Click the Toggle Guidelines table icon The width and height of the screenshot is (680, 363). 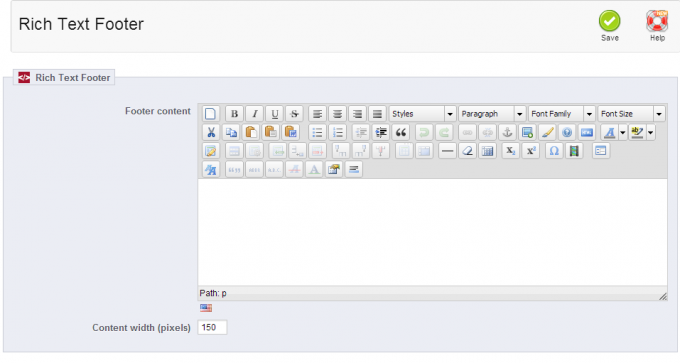point(487,151)
